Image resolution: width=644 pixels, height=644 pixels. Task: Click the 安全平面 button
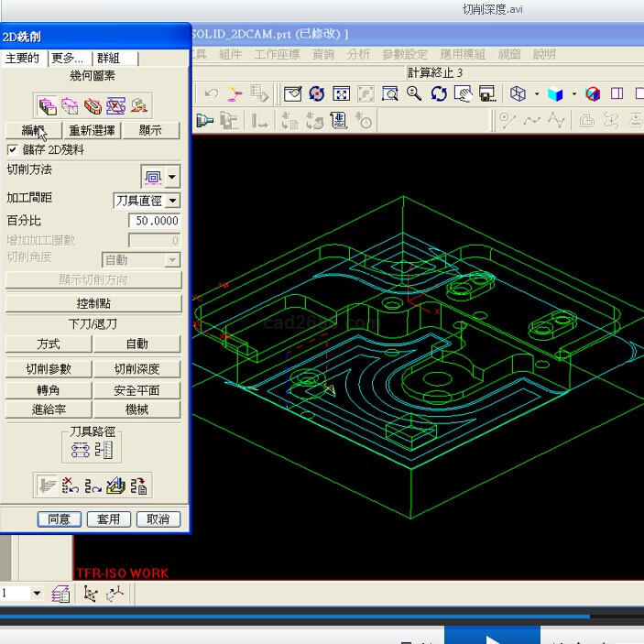[137, 390]
